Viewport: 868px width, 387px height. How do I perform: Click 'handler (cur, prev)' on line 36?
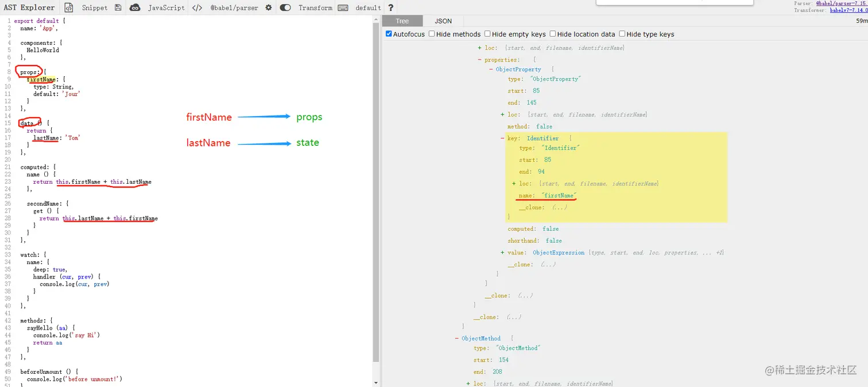pos(64,277)
